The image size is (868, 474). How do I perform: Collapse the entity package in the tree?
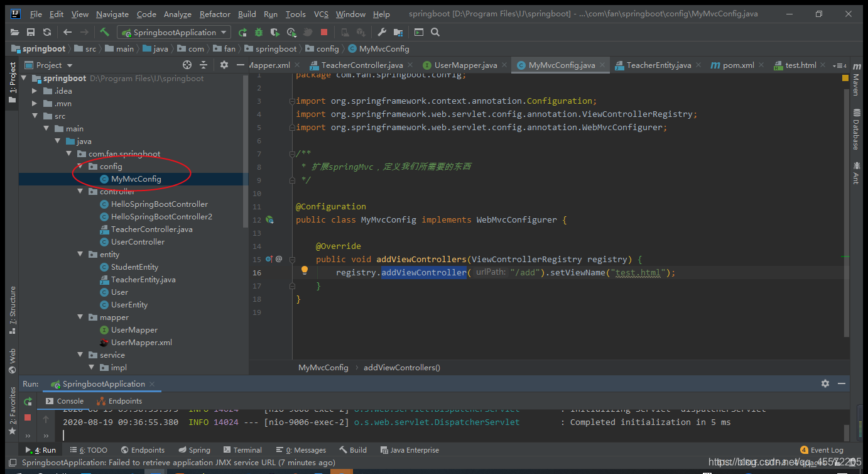pos(80,255)
